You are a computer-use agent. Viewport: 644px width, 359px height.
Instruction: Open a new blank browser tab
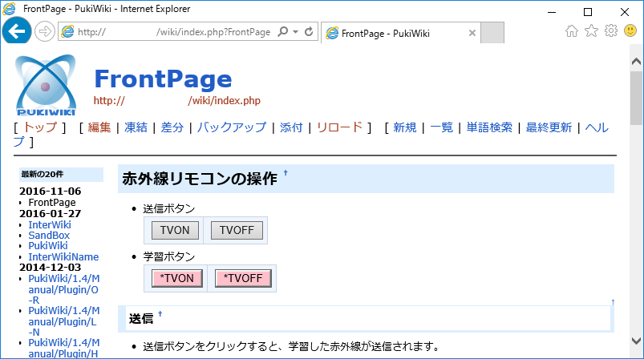click(x=492, y=33)
